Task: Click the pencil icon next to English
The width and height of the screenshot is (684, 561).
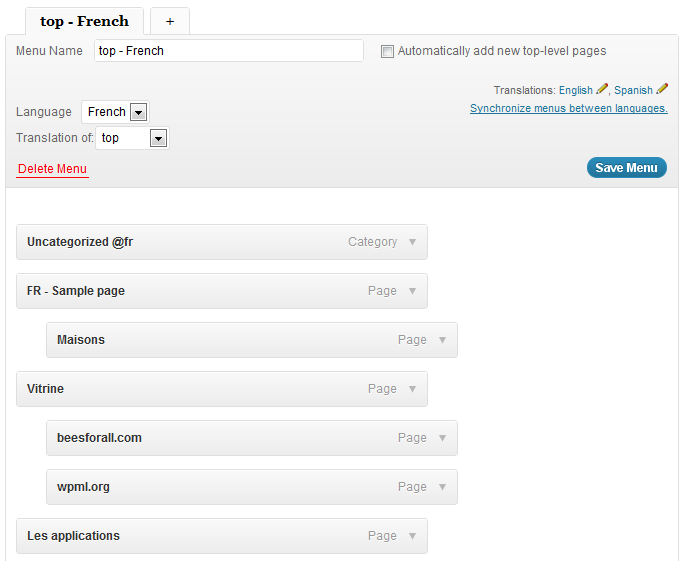Action: tap(602, 89)
